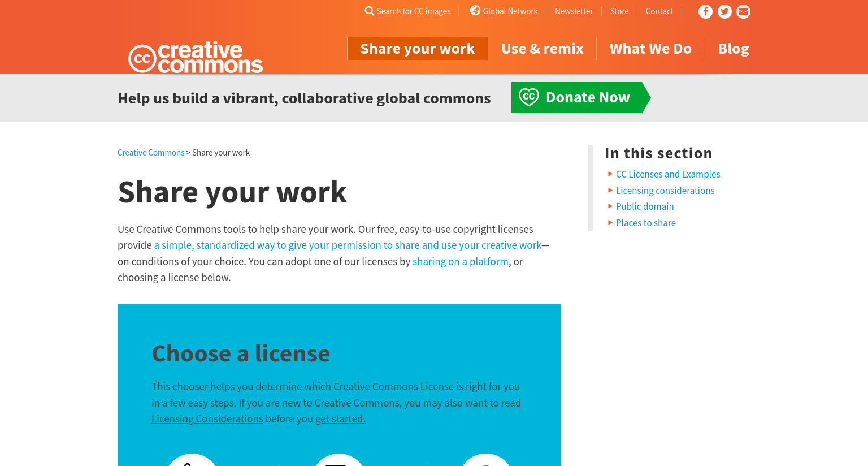
Task: Click the 'In this section' heading
Action: click(x=658, y=153)
